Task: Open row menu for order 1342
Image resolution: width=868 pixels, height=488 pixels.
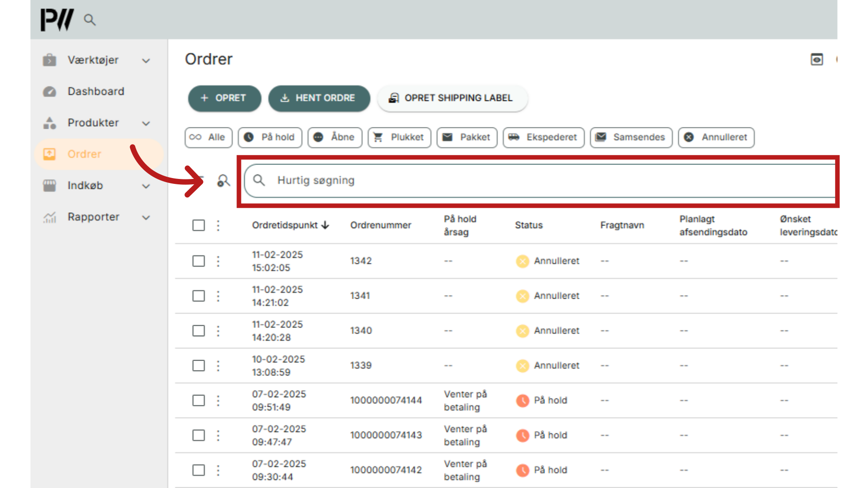Action: point(218,261)
